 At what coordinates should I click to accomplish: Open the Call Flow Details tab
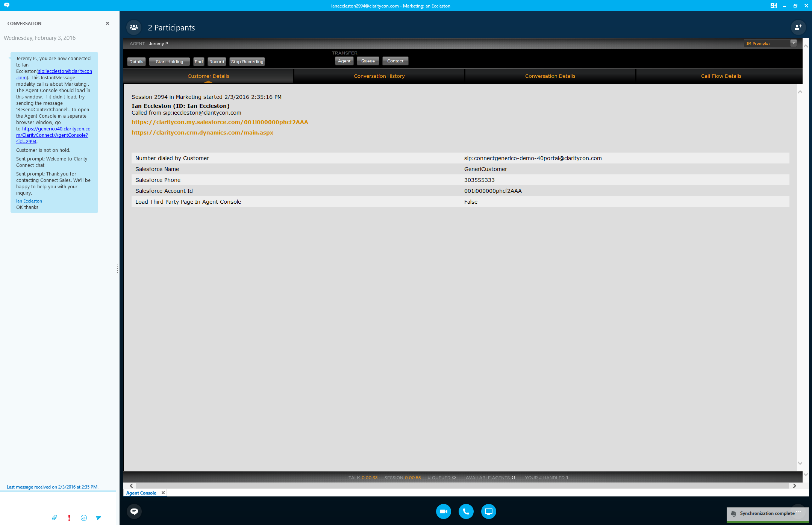point(721,76)
